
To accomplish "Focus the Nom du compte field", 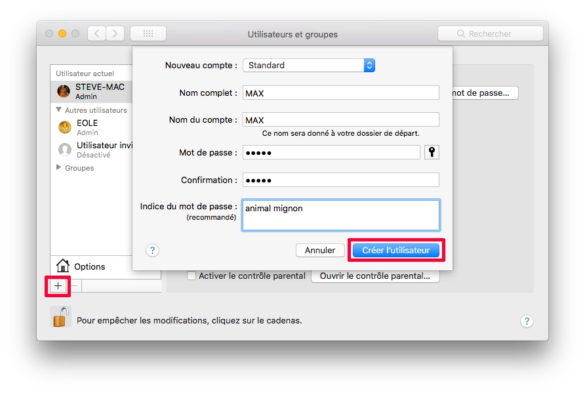I will coord(341,120).
